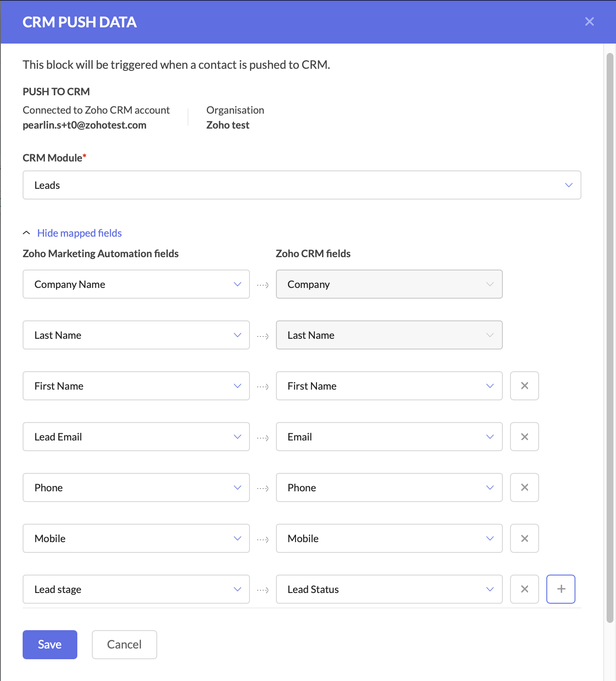The height and width of the screenshot is (681, 616).
Task: Click the pearlin.s+t0@zohotest.com account text
Action: click(x=85, y=125)
